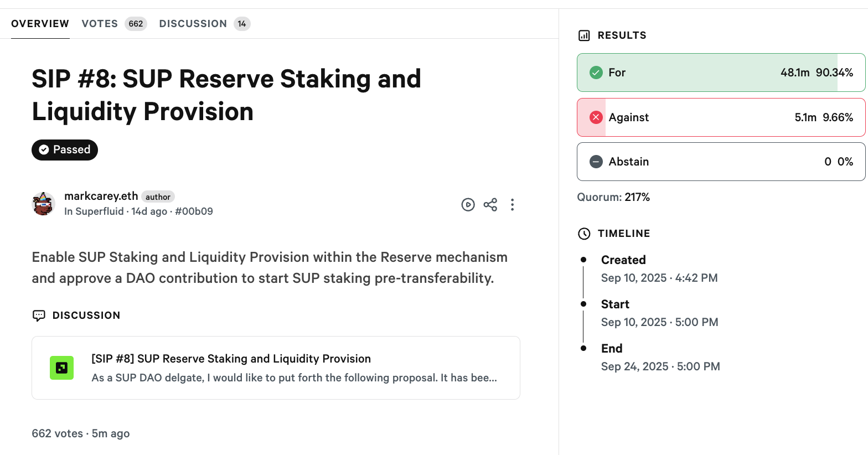
Task: Click the gray minus icon on Abstain
Action: coord(596,162)
